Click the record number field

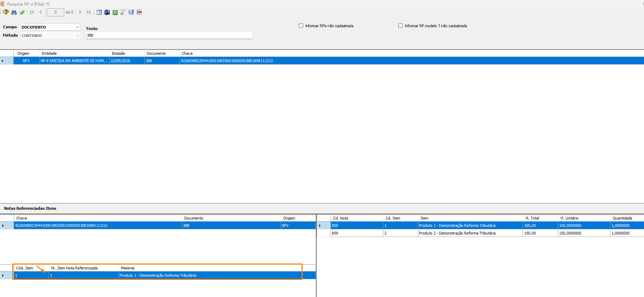click(x=56, y=12)
